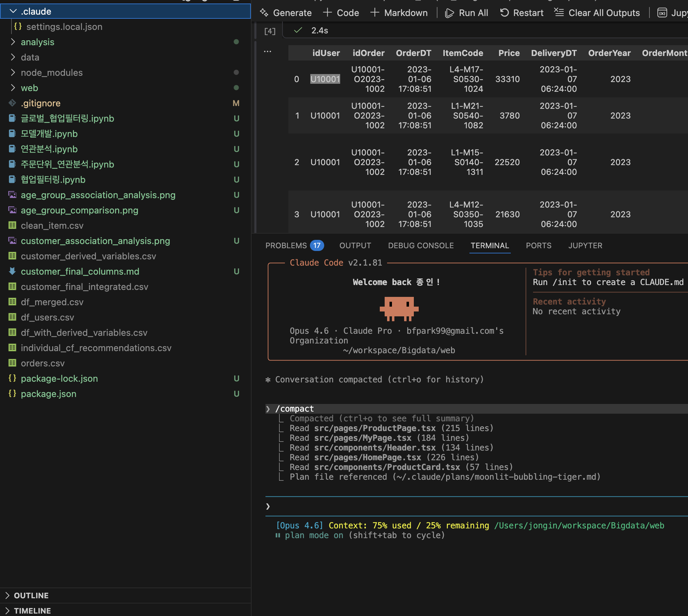This screenshot has width=688, height=616.
Task: Open the Jupyter variables toolbar button
Action: pyautogui.click(x=662, y=13)
